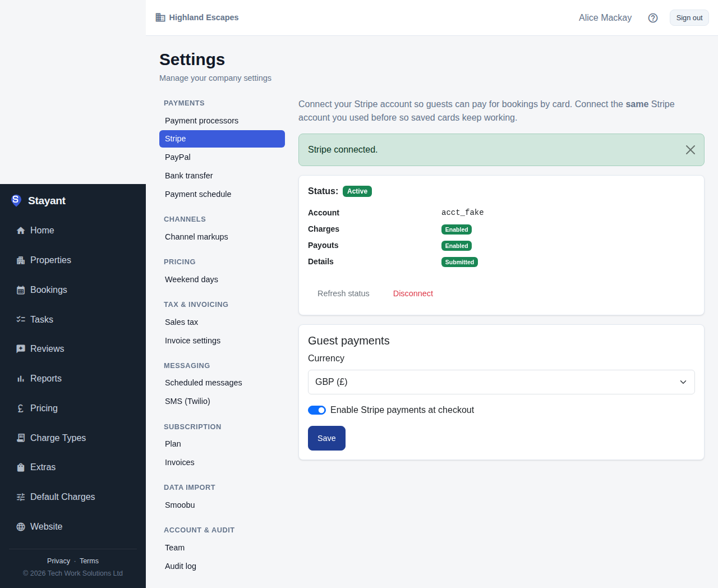718x588 pixels.
Task: Dismiss the Stripe connected alert
Action: (x=691, y=150)
